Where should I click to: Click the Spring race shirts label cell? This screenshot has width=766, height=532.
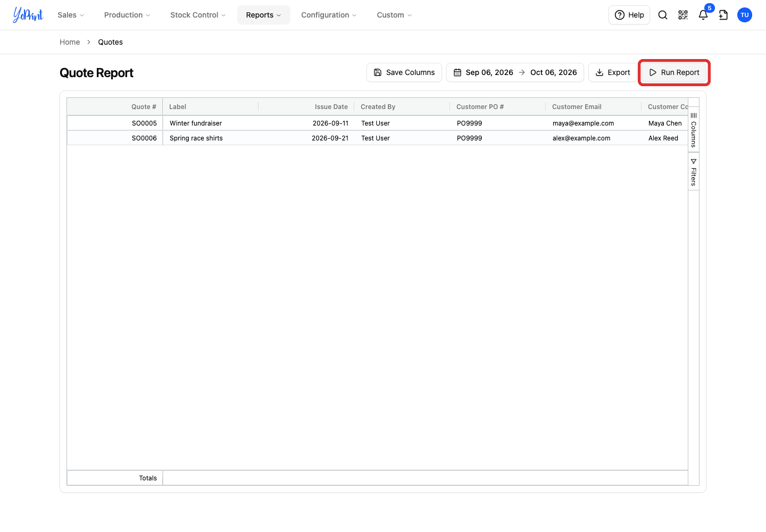pos(211,138)
